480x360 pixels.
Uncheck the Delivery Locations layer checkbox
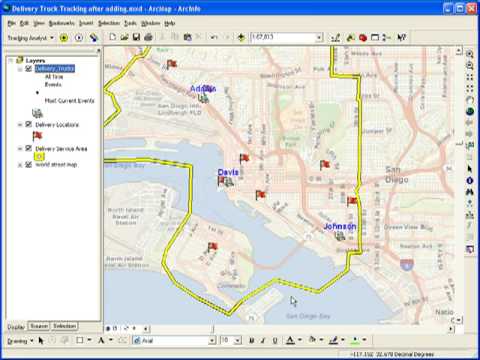[29, 124]
